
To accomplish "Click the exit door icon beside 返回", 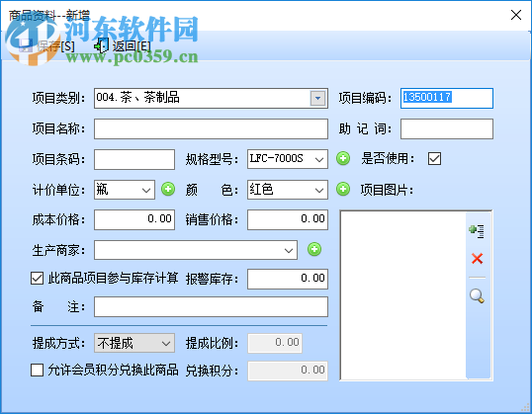I will [101, 46].
